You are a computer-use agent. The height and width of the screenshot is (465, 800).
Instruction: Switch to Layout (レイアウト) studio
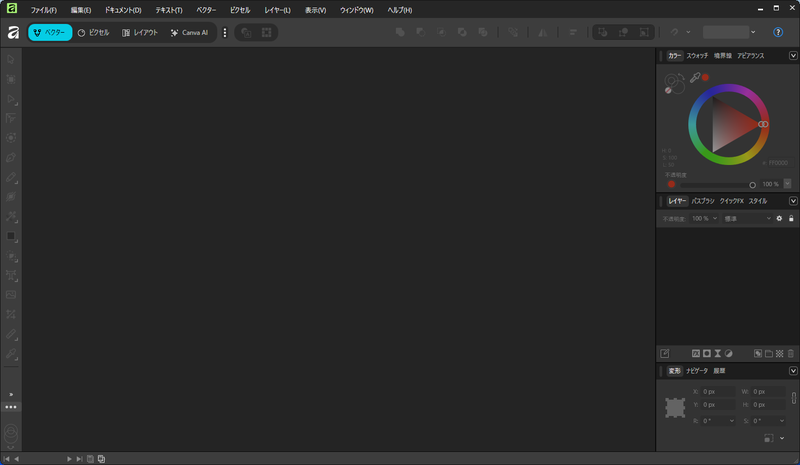click(x=140, y=32)
